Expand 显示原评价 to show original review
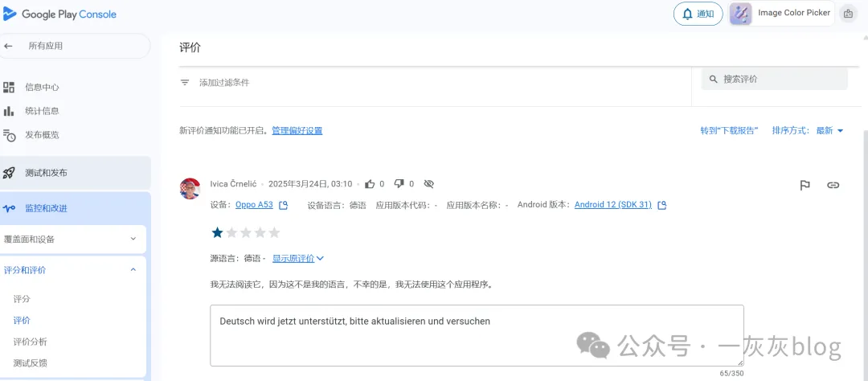Screen dimensions: 868x381 coord(297,259)
